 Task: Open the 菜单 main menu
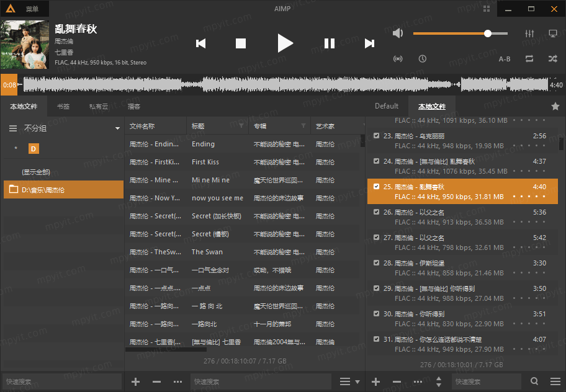click(32, 9)
